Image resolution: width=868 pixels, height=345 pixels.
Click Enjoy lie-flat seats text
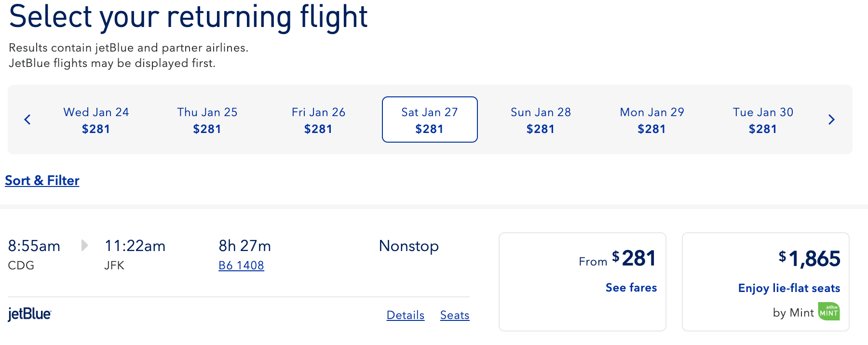point(789,288)
